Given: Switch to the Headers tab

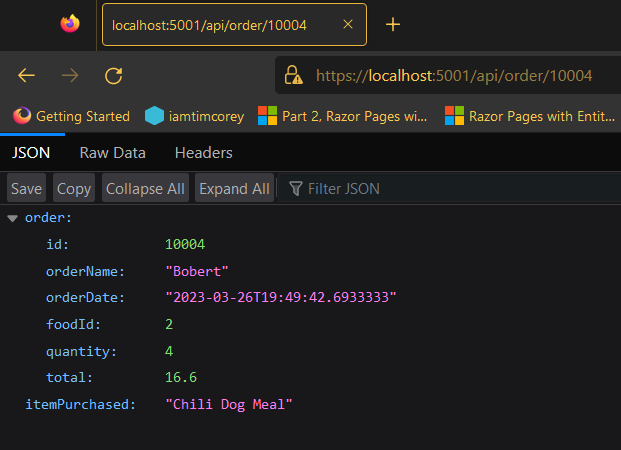Looking at the screenshot, I should point(204,153).
